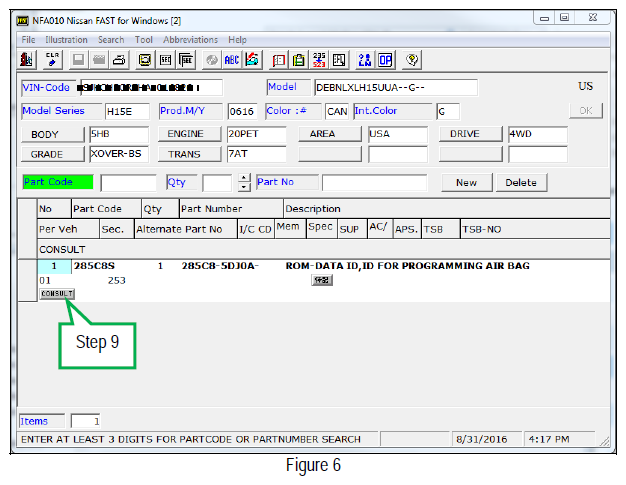Click the CLR clear toolbar icon

[x=52, y=60]
